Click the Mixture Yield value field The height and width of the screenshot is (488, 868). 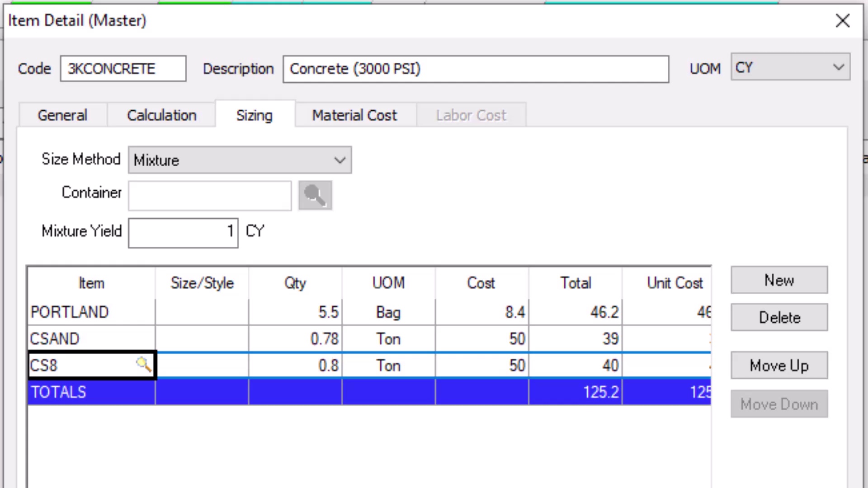pyautogui.click(x=183, y=232)
